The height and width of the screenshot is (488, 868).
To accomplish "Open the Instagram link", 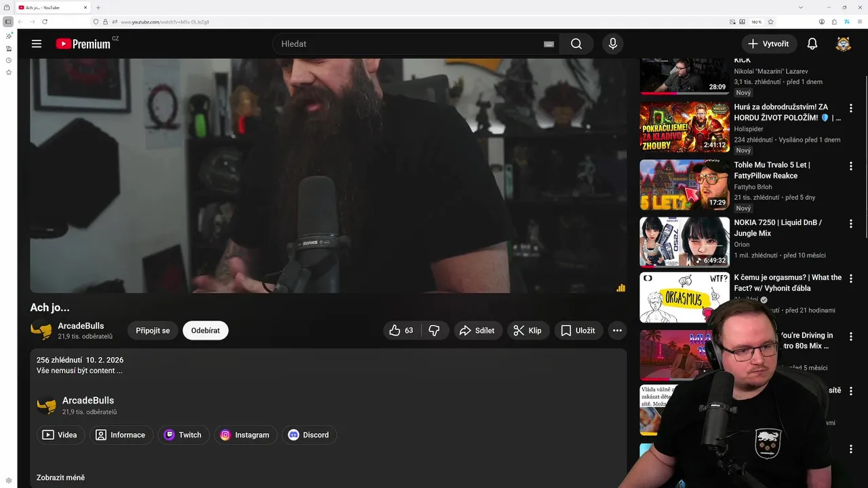I will pyautogui.click(x=245, y=435).
